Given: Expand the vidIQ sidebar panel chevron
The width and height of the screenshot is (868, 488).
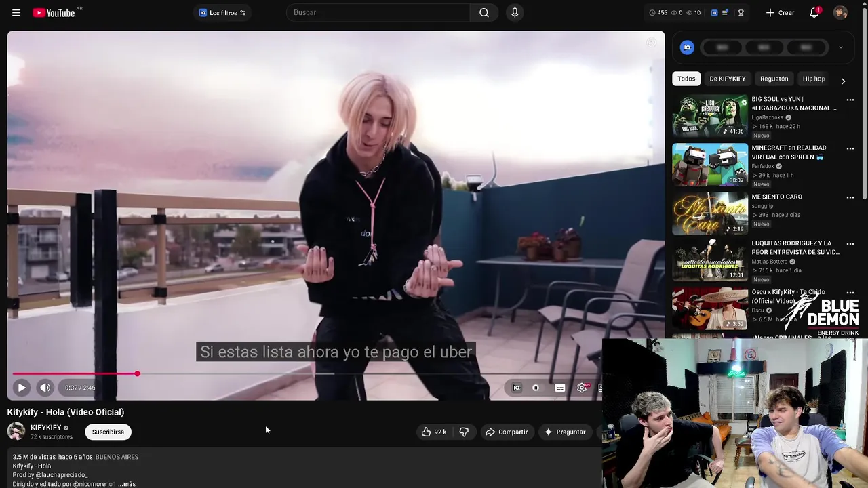Looking at the screenshot, I should point(841,47).
